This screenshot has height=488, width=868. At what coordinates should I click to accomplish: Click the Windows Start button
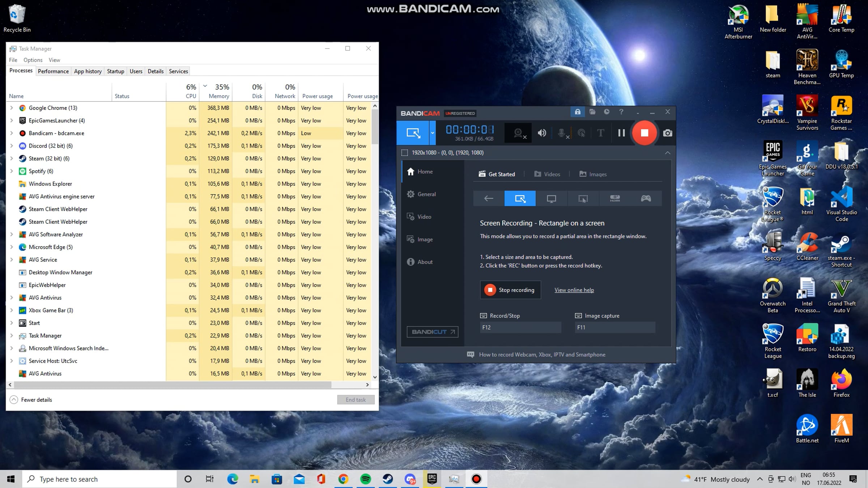tap(11, 479)
